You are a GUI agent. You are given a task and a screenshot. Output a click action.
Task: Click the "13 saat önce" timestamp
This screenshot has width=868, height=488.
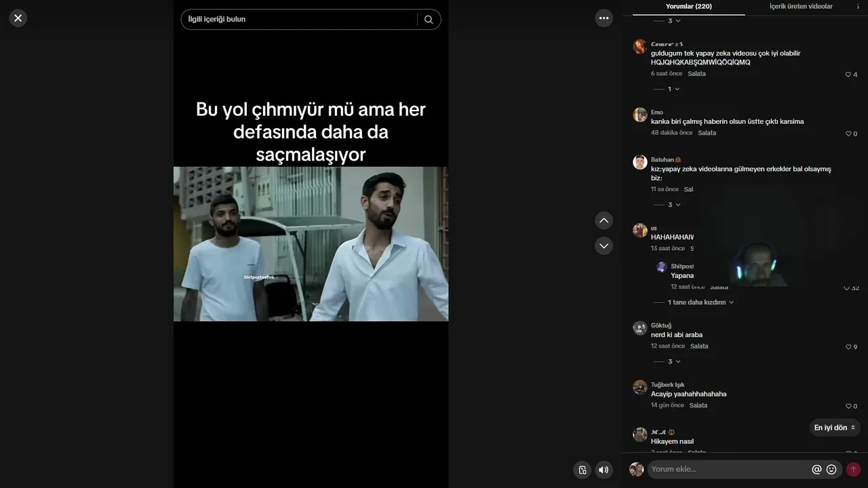[668, 249]
